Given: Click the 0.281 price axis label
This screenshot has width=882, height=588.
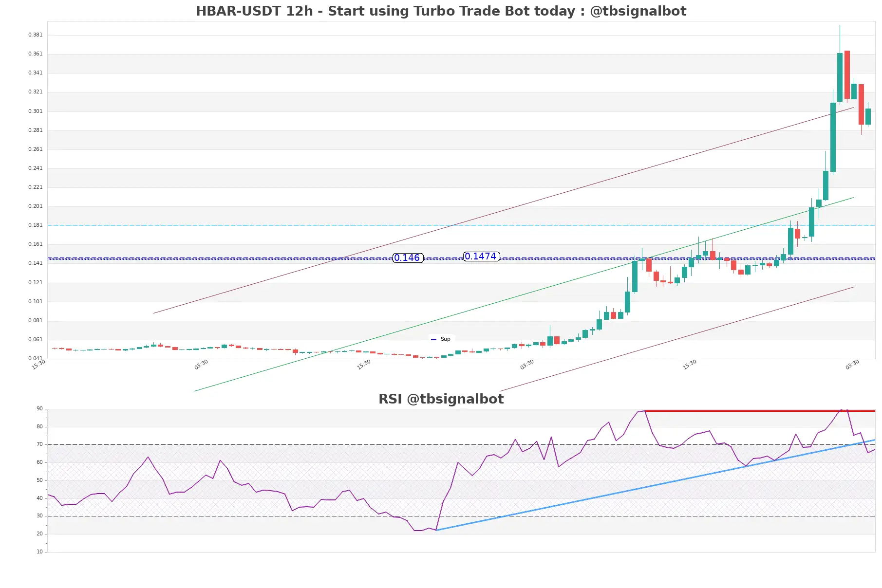Looking at the screenshot, I should tap(35, 130).
